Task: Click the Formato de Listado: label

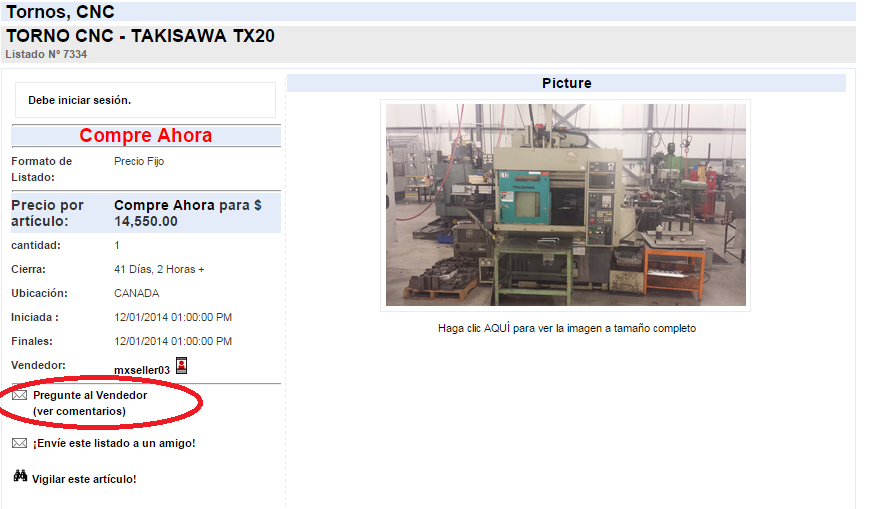Action: pyautogui.click(x=42, y=169)
